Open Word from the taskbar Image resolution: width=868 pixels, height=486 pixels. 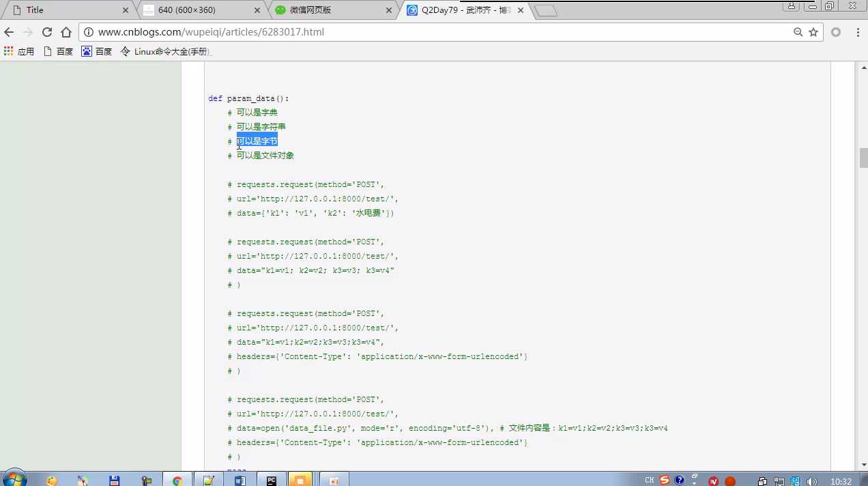pos(240,481)
